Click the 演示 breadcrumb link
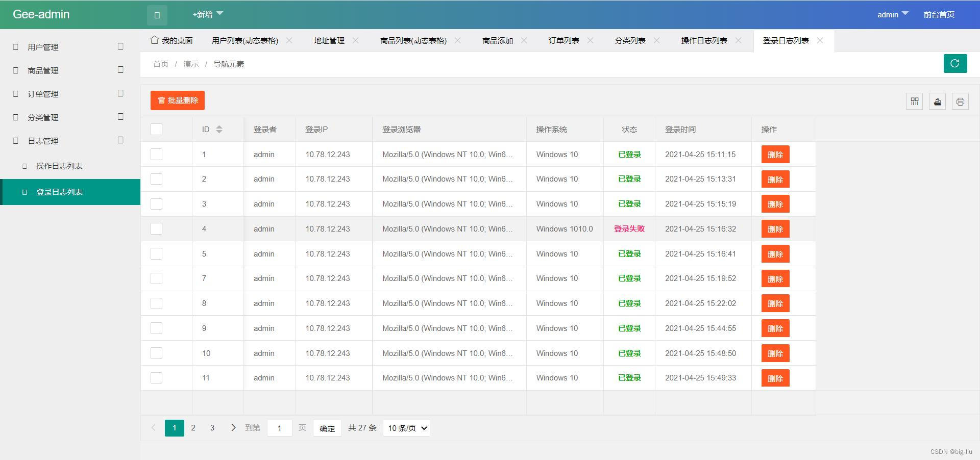The height and width of the screenshot is (460, 980). 191,64
